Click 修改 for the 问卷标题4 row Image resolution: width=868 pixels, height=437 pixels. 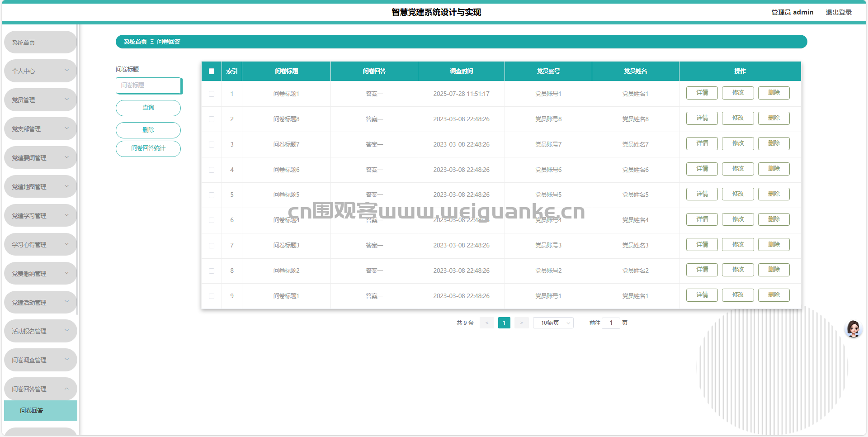738,219
